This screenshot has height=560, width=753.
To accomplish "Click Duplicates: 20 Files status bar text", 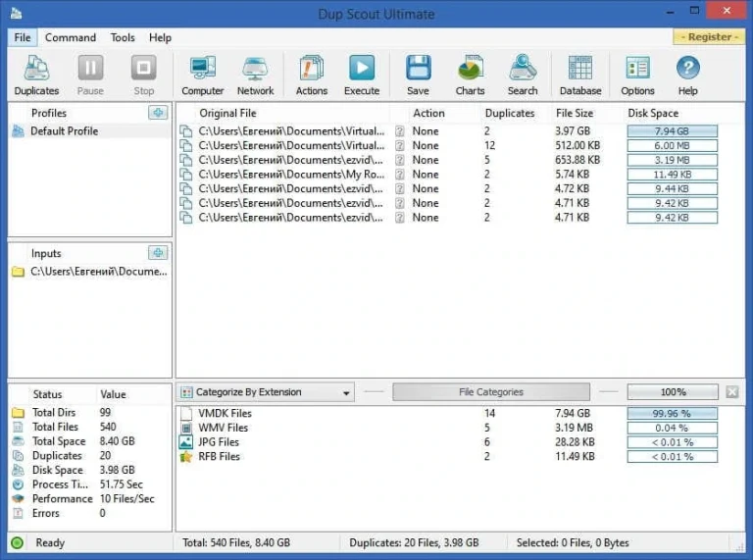I will (x=414, y=542).
